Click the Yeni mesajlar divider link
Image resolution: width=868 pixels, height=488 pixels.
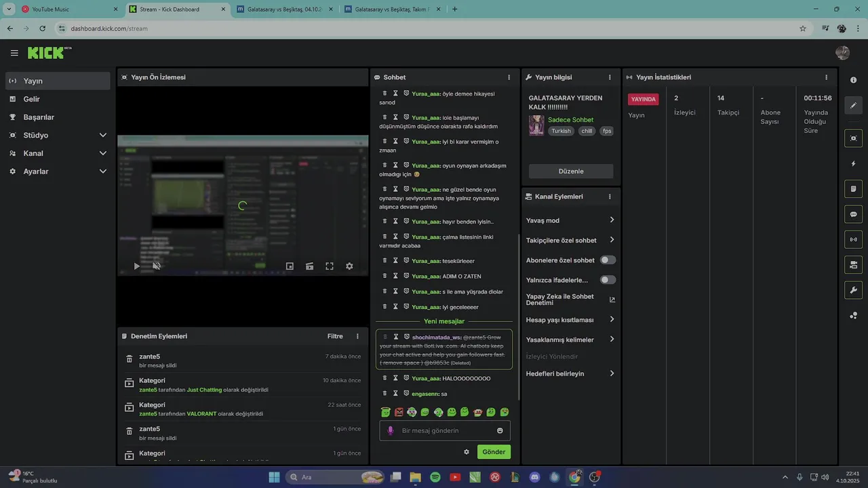pyautogui.click(x=444, y=321)
